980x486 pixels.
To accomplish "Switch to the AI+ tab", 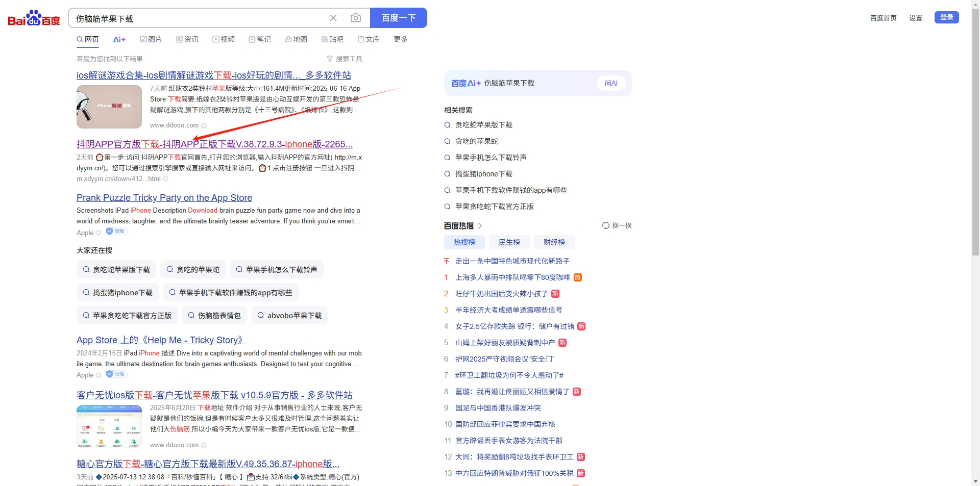I will click(119, 39).
